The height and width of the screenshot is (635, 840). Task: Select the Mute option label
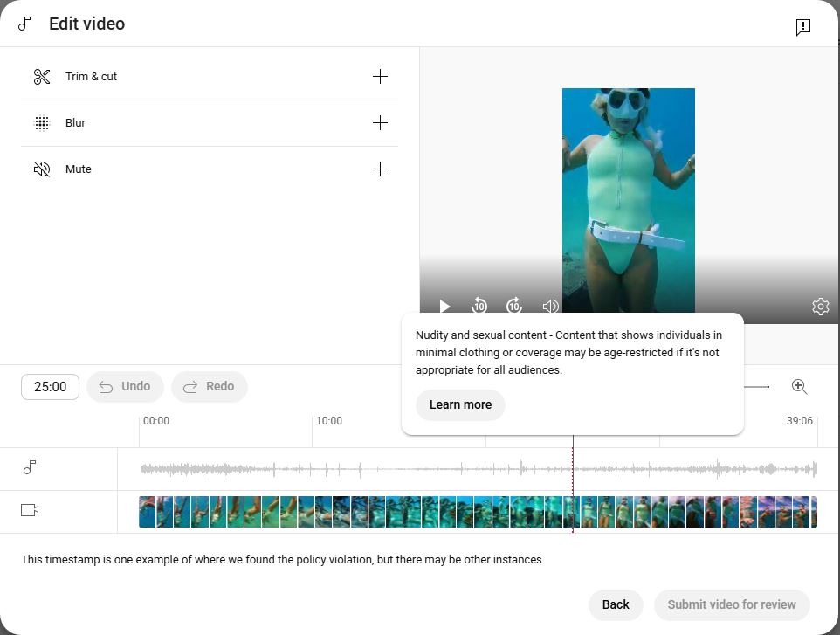pos(79,169)
